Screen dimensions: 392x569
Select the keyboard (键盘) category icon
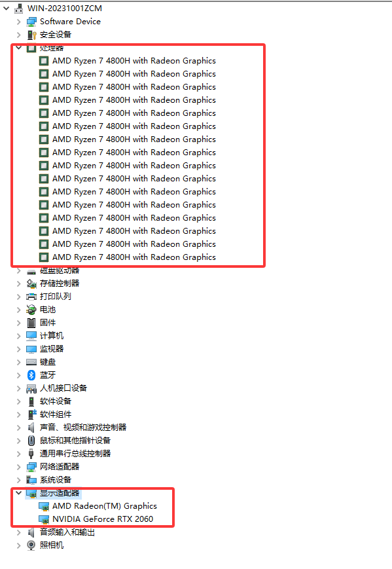(31, 362)
